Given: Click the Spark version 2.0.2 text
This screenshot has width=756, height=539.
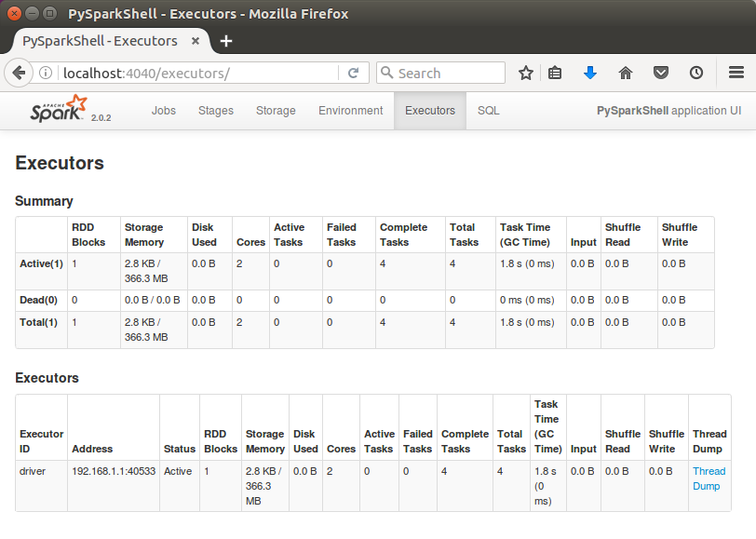Looking at the screenshot, I should pos(101,117).
